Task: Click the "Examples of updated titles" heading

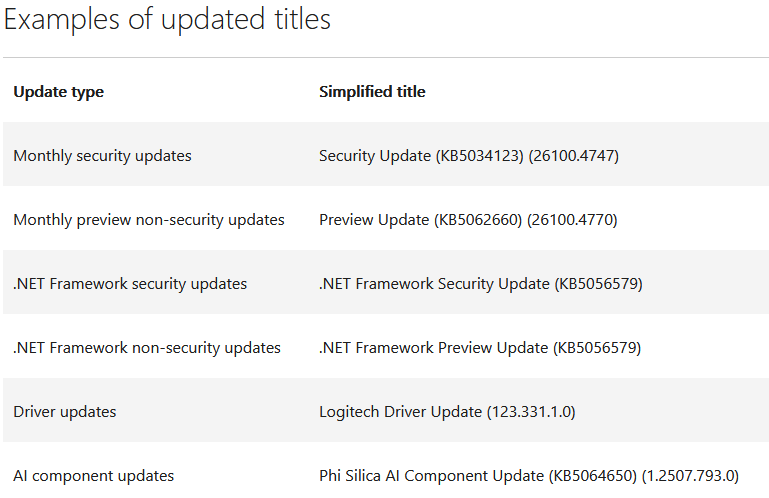Action: pyautogui.click(x=167, y=20)
